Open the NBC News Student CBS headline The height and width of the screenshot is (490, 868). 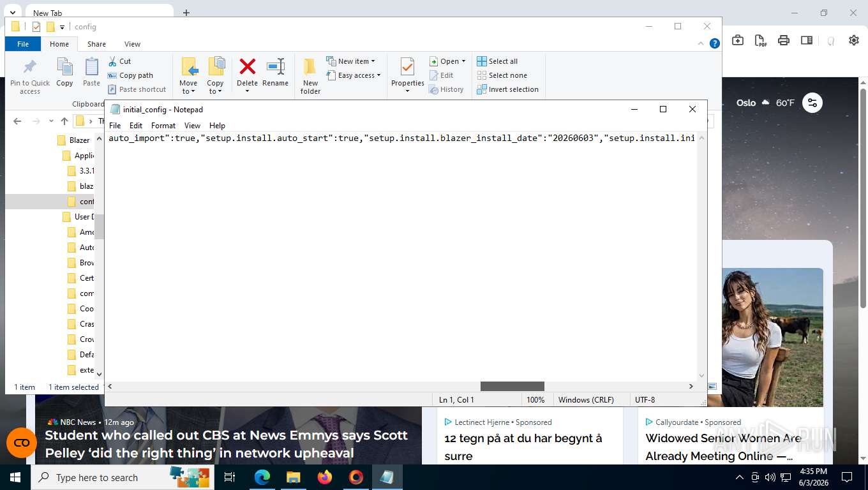coord(227,444)
